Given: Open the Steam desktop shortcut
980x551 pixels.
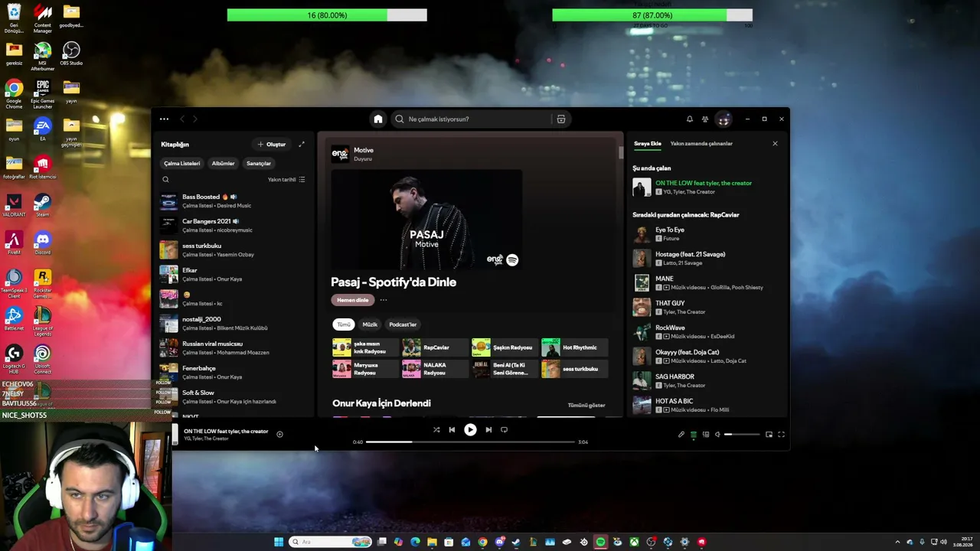Looking at the screenshot, I should tap(42, 206).
